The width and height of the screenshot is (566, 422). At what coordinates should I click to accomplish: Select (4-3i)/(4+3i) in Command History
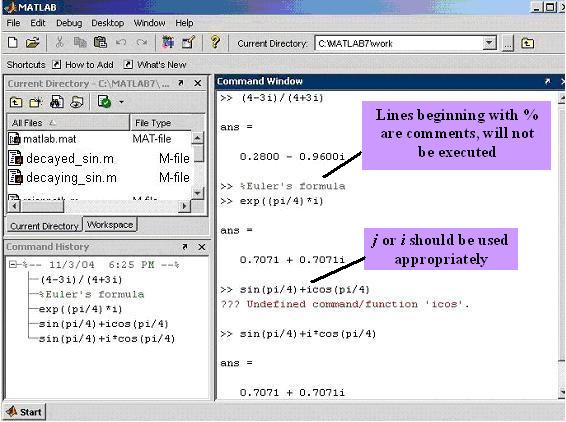[x=82, y=280]
